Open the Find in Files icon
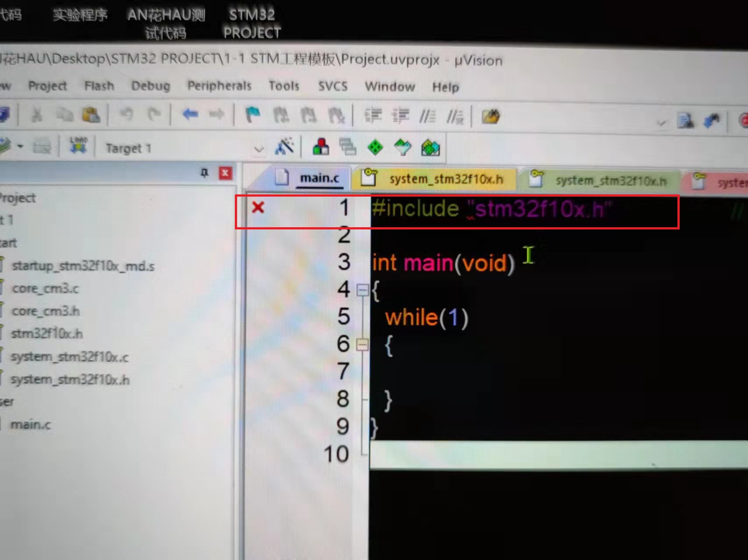The height and width of the screenshot is (560, 748). [x=490, y=116]
